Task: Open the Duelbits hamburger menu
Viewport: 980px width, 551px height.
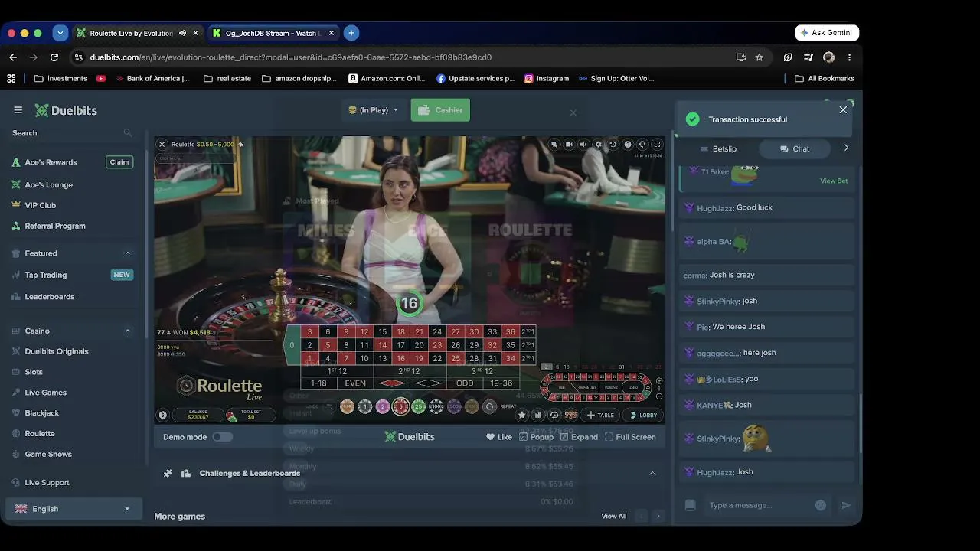Action: [x=18, y=110]
